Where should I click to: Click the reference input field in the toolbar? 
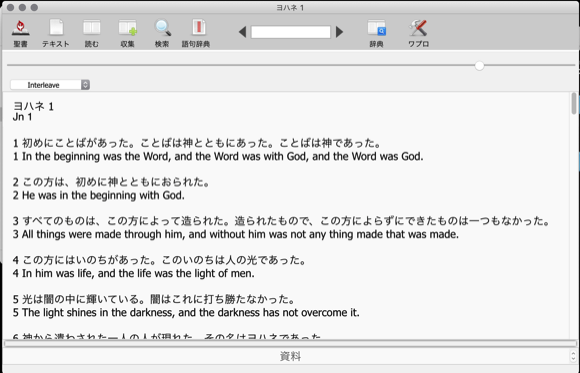(x=291, y=32)
